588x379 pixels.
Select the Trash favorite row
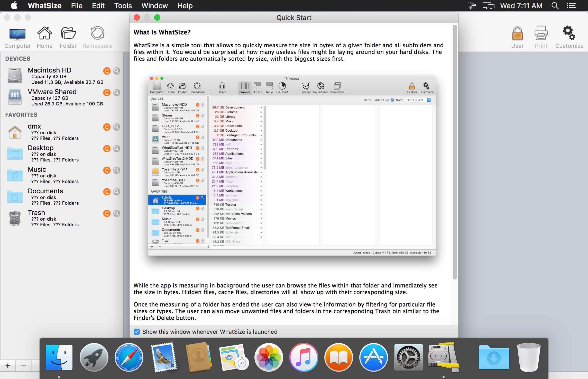point(62,218)
